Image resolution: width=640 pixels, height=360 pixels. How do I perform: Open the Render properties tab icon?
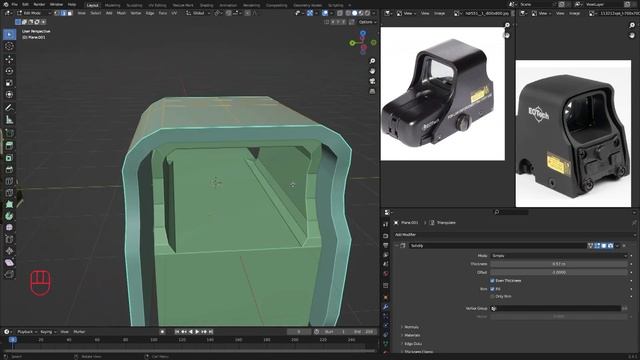point(386,236)
